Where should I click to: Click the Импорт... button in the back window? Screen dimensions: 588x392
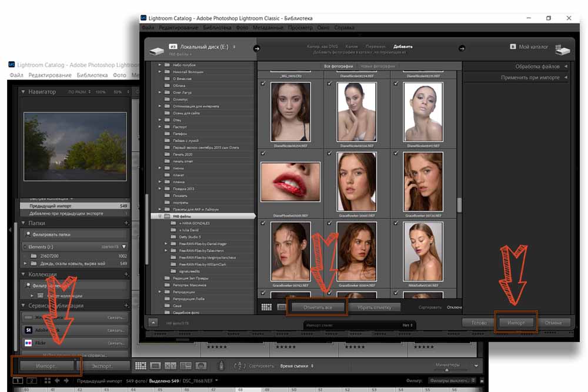click(46, 366)
